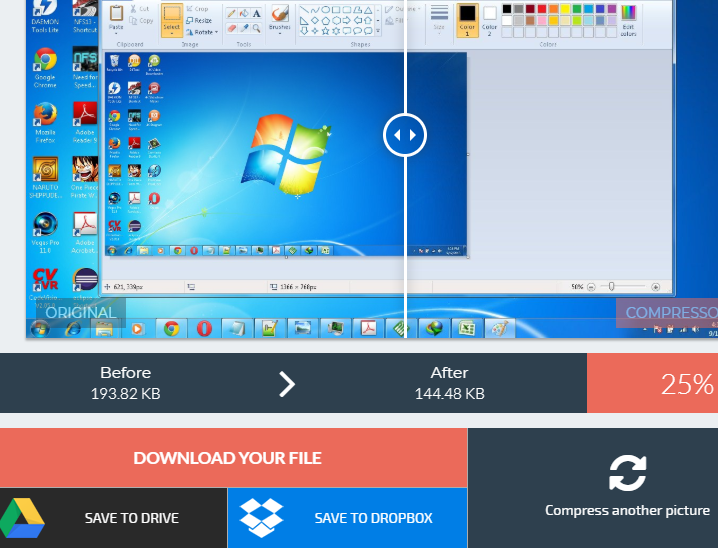Click the volume speaker tray icon

point(695,329)
